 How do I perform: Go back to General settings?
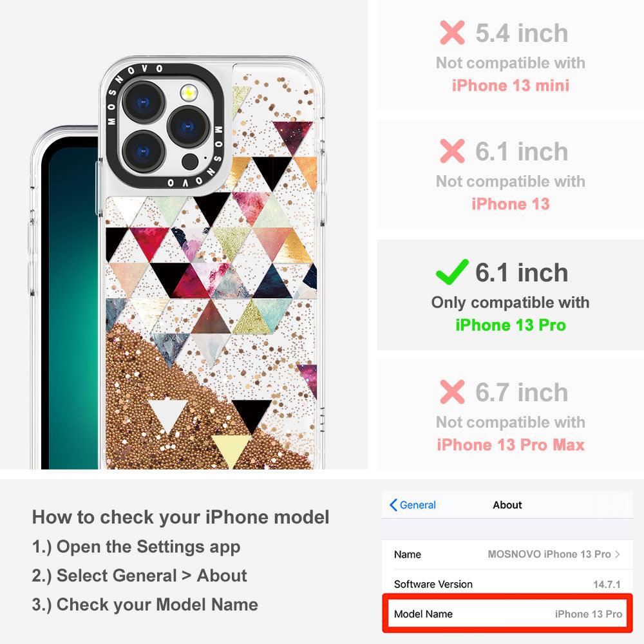412,505
